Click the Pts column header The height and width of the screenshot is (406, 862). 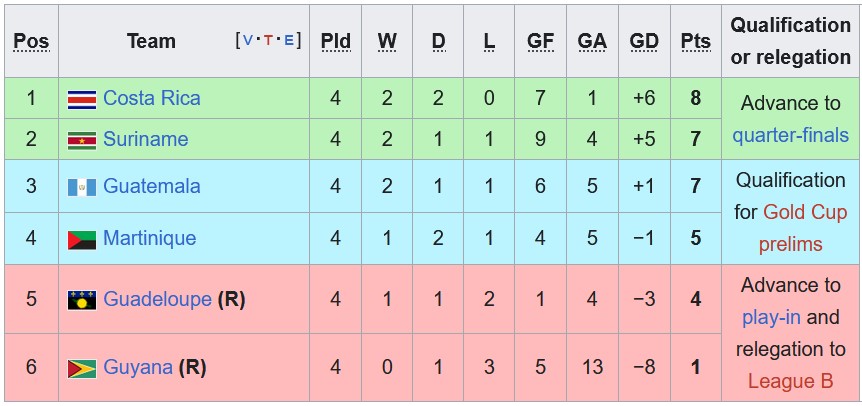pyautogui.click(x=695, y=41)
